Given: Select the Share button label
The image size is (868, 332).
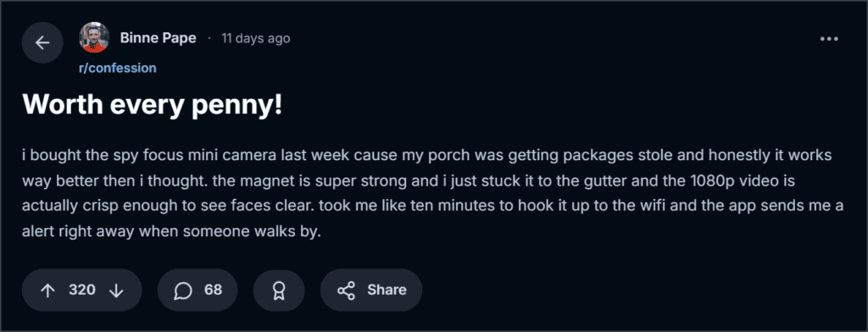Looking at the screenshot, I should click(x=387, y=290).
